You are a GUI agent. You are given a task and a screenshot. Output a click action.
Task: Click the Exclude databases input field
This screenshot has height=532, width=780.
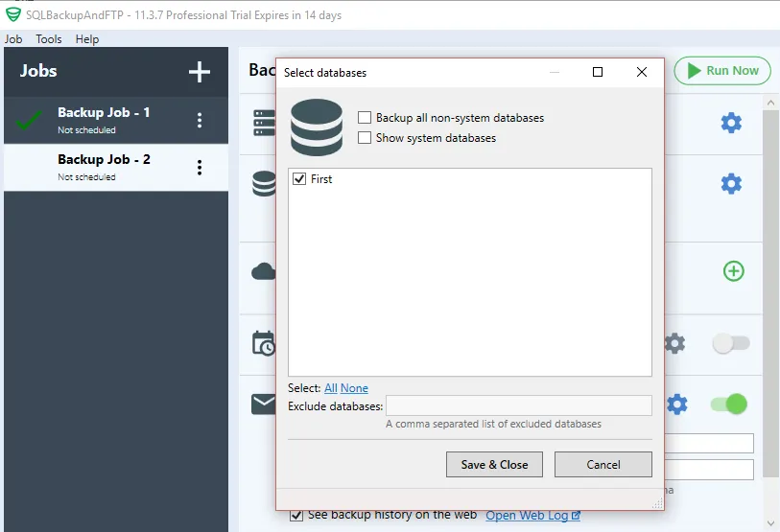(x=519, y=405)
